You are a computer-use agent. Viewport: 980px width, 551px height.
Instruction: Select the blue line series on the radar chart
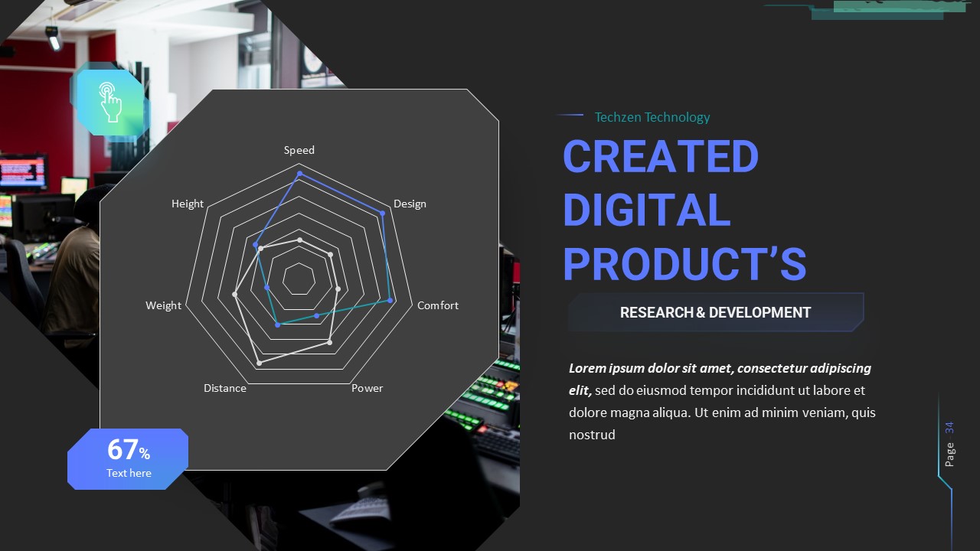(x=337, y=188)
